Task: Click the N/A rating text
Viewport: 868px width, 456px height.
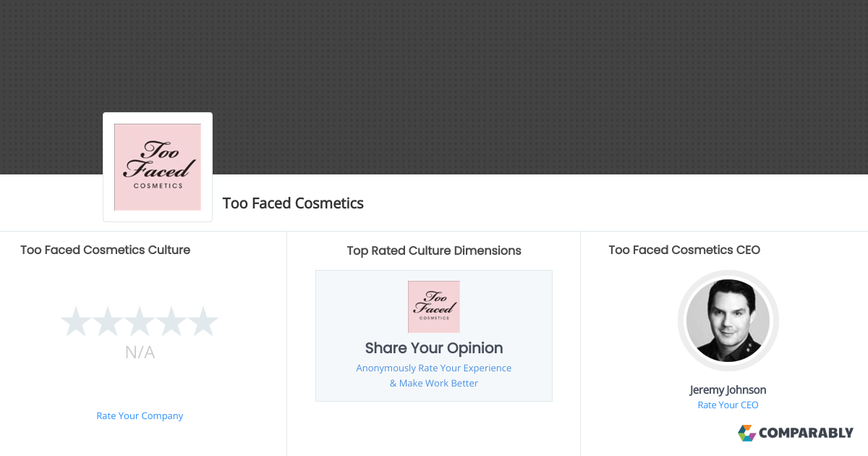Action: (140, 352)
